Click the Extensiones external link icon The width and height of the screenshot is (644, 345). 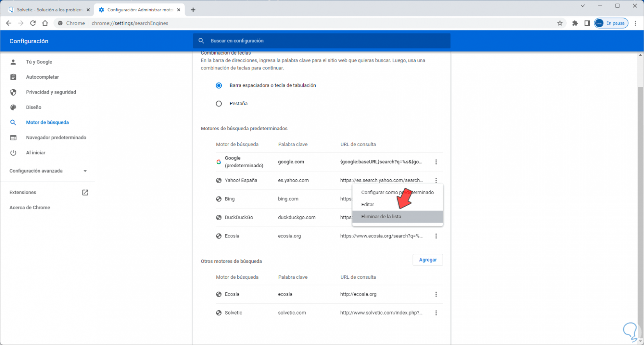(x=85, y=193)
